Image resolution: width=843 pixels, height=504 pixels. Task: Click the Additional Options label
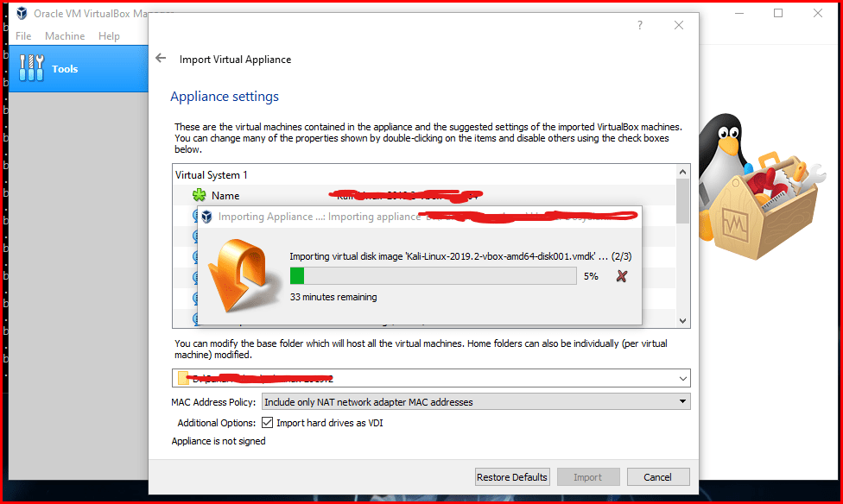[x=217, y=423]
